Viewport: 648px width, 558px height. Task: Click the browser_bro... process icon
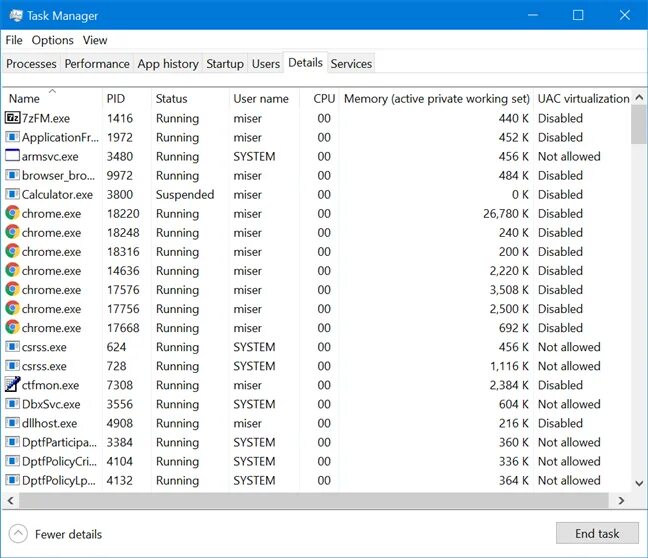pos(12,175)
